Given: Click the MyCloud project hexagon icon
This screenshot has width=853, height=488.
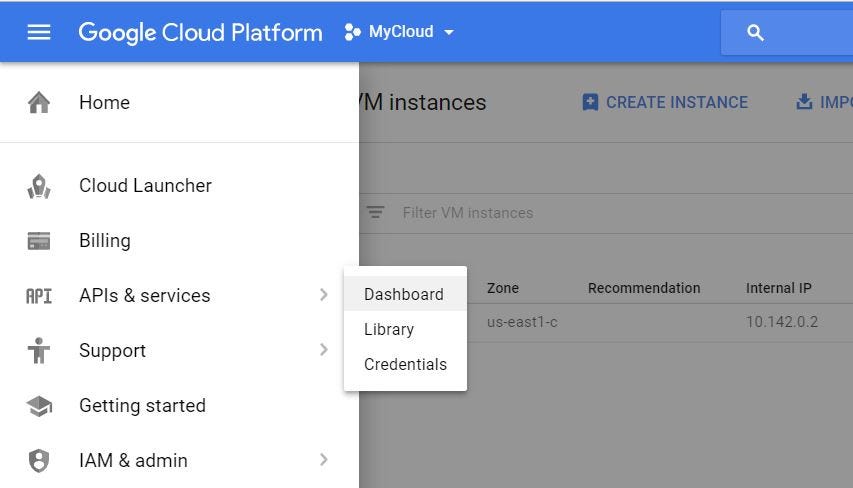Looking at the screenshot, I should 353,32.
